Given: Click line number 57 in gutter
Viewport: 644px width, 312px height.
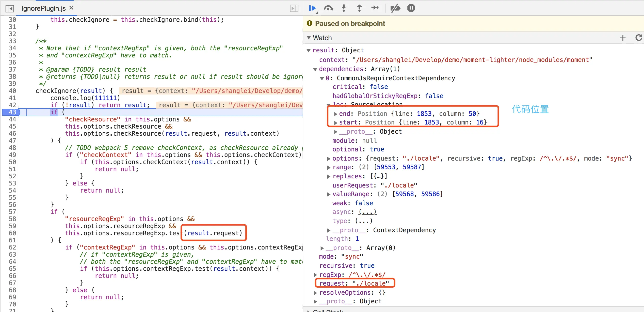Looking at the screenshot, I should click(x=12, y=212).
